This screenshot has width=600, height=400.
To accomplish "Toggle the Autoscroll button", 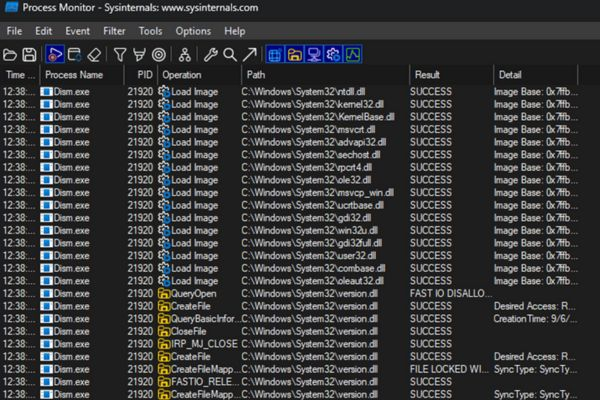I will 74,54.
